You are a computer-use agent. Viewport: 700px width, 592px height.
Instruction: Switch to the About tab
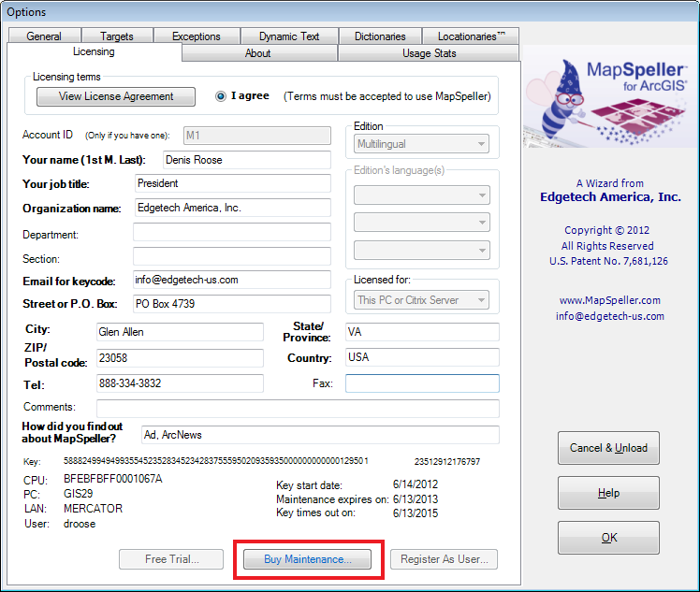click(258, 53)
